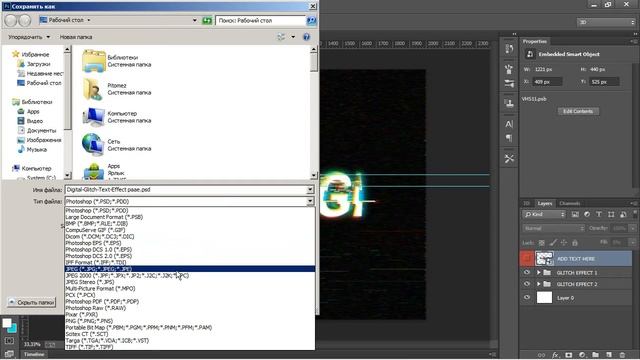The width and height of the screenshot is (640, 360).
Task: Toggle Quick Mask mode icon
Action: point(9,340)
